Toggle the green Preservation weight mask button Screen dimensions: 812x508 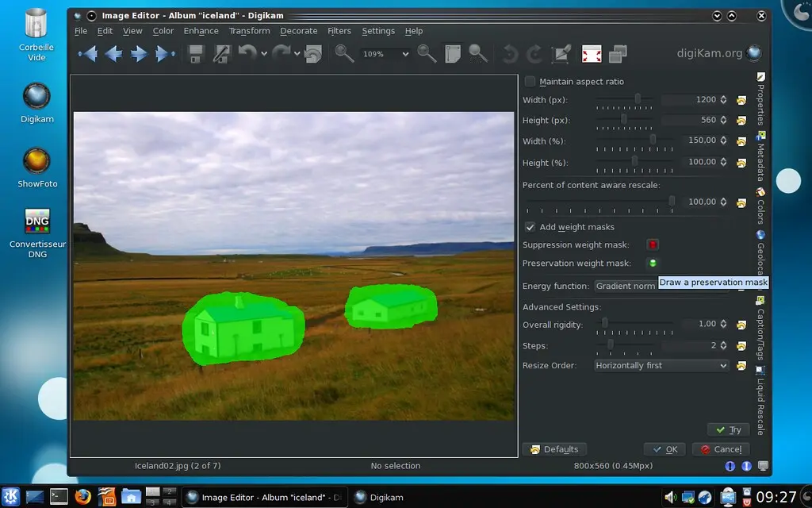653,264
